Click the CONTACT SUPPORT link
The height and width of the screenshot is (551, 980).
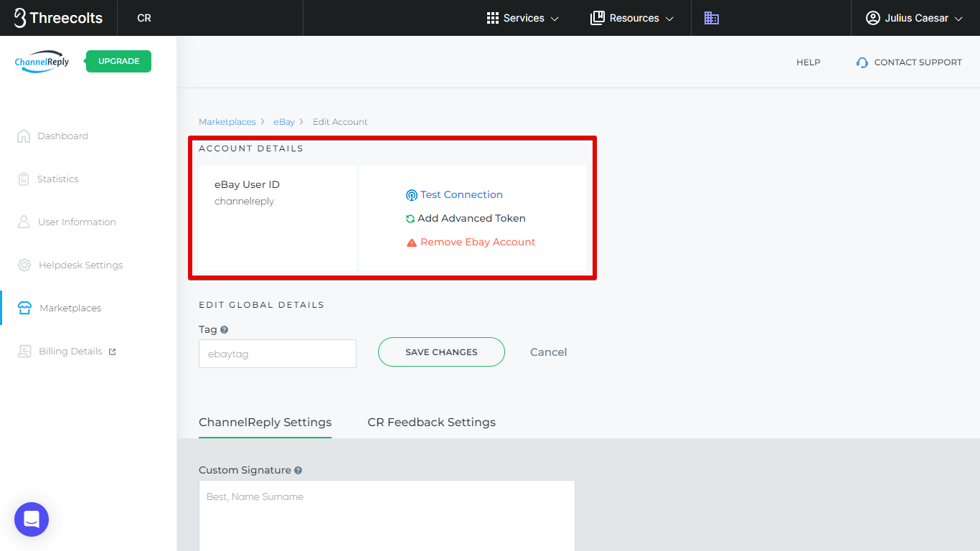tap(918, 62)
